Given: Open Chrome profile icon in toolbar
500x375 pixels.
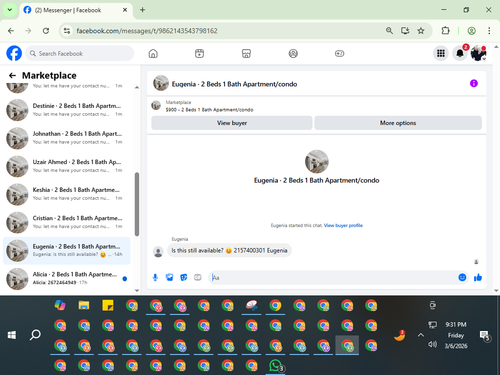Looking at the screenshot, I should (471, 31).
